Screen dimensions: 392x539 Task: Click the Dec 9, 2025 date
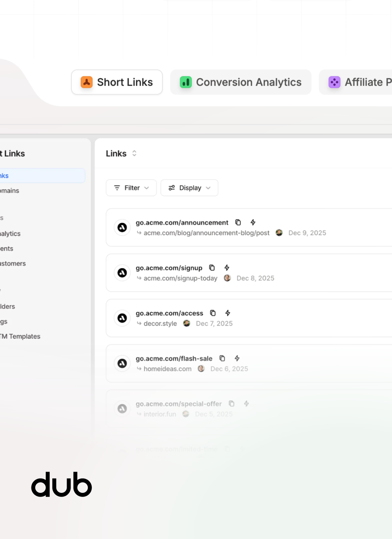point(307,233)
